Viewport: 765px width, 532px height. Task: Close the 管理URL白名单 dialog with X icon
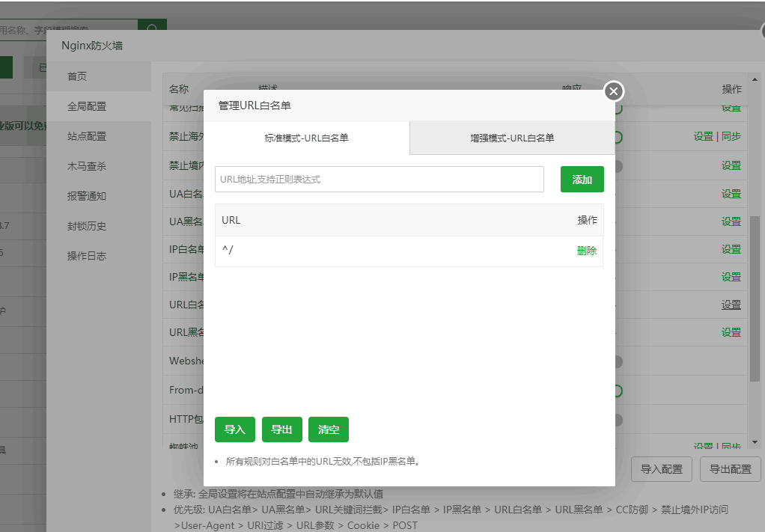pos(614,91)
